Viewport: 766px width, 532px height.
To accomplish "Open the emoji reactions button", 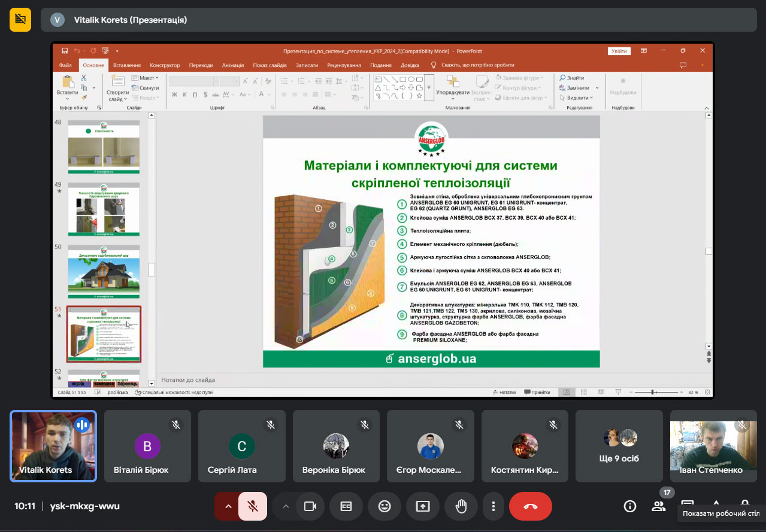I will coord(384,506).
